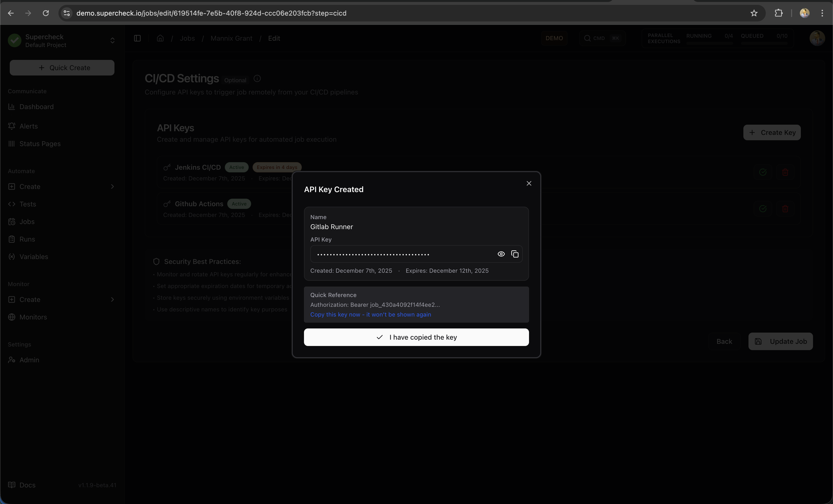
Task: Open Monitors from the sidebar
Action: tap(32, 317)
